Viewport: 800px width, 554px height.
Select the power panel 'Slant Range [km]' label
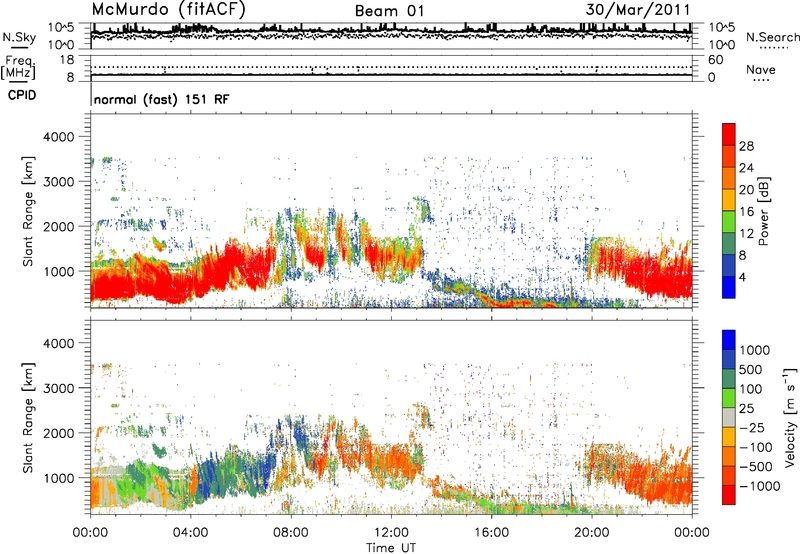point(28,211)
